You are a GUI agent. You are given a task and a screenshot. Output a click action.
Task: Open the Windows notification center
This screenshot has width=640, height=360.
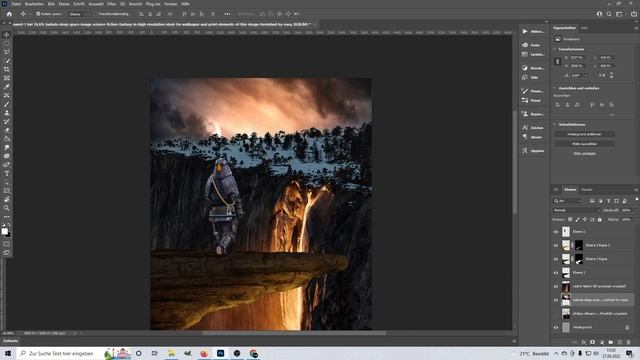pos(629,353)
